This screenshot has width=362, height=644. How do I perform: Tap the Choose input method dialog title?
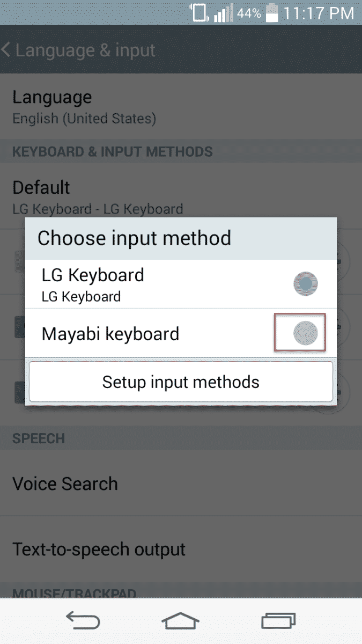coord(134,238)
